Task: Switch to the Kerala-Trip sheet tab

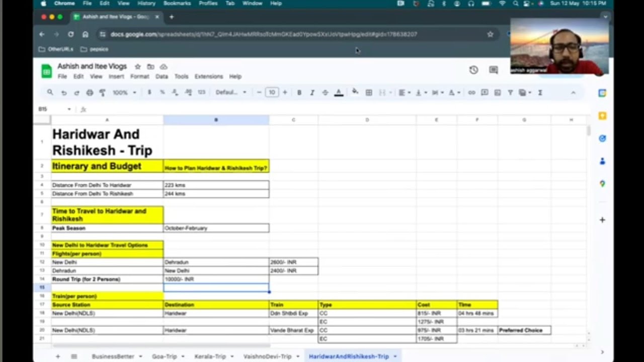Action: coord(210,356)
